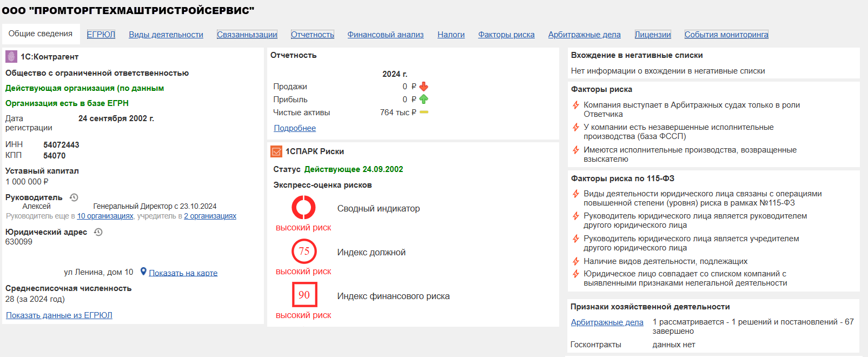Go to the Факторы риска tab
868x357 pixels.
point(506,35)
